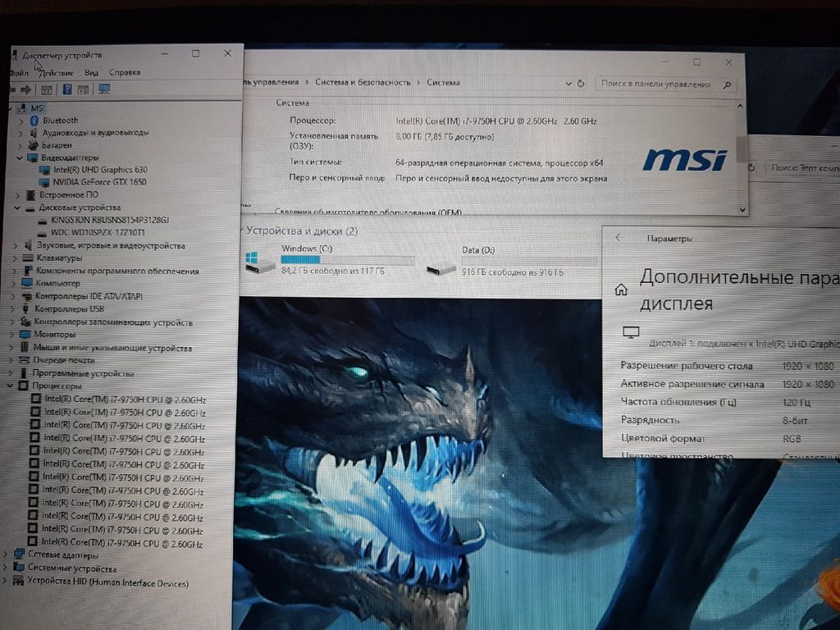Image resolution: width=840 pixels, height=630 pixels.
Task: Click the Установленная память 8,00 ГБ value
Action: (445, 137)
